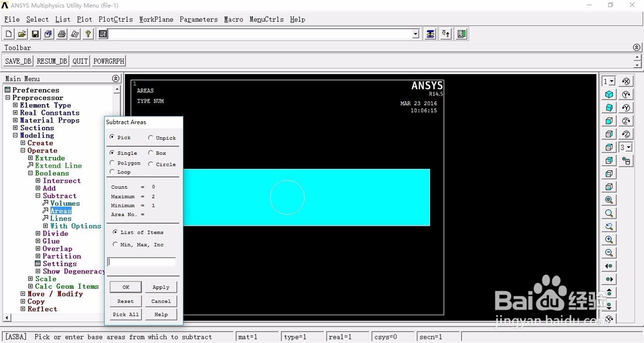Click the Contact Manager icon

[462, 34]
